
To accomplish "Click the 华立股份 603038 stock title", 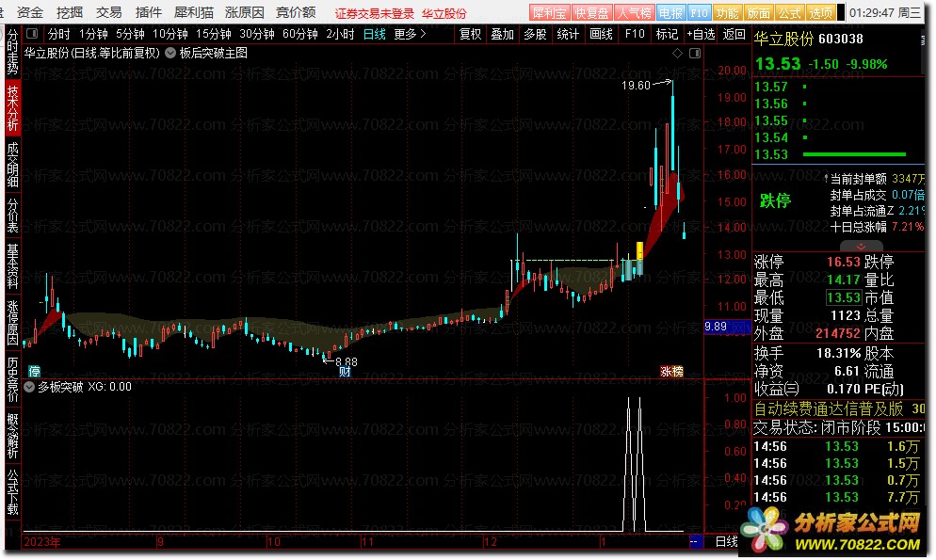I will point(808,39).
